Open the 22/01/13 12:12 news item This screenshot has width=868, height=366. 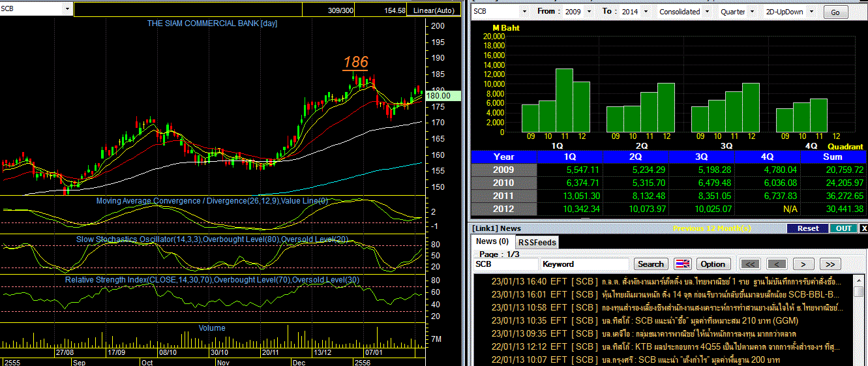coord(662,346)
